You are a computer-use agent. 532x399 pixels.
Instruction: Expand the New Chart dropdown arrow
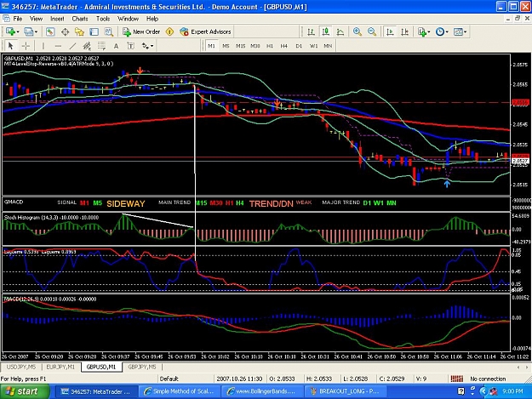pyautogui.click(x=18, y=31)
